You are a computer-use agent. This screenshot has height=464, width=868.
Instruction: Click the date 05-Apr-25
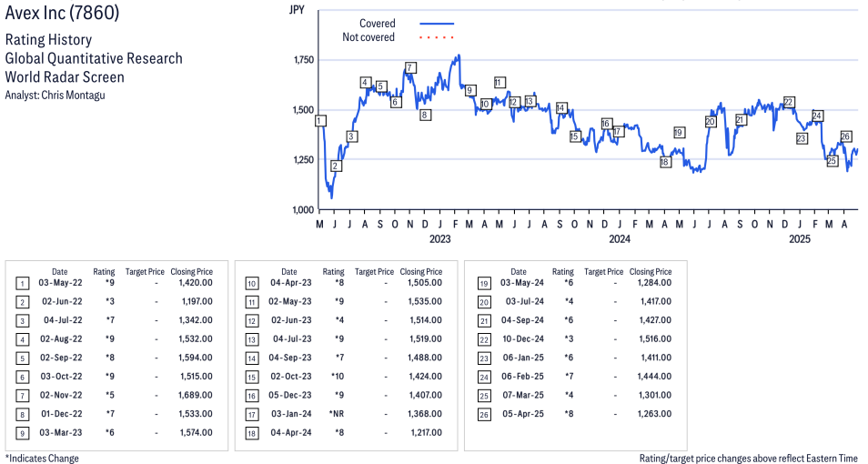click(523, 414)
